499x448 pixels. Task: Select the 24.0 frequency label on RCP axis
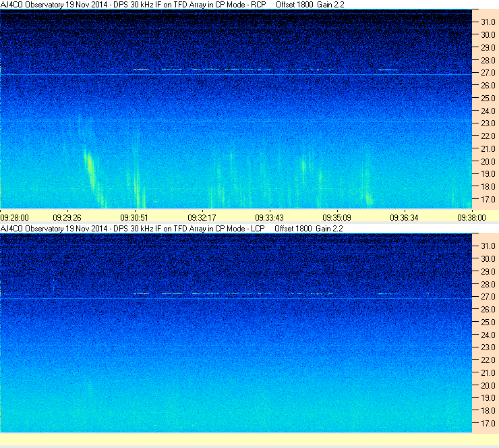488,111
